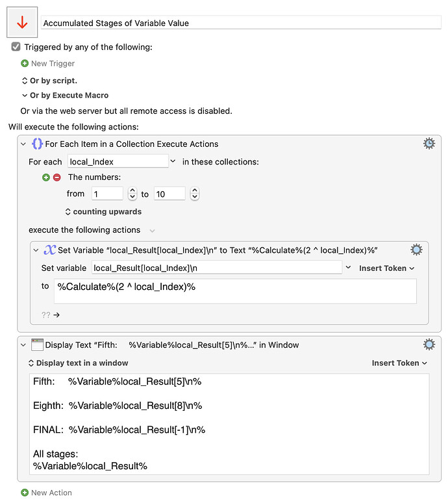
Task: Toggle the Triggered by any checkbox
Action: (16, 47)
